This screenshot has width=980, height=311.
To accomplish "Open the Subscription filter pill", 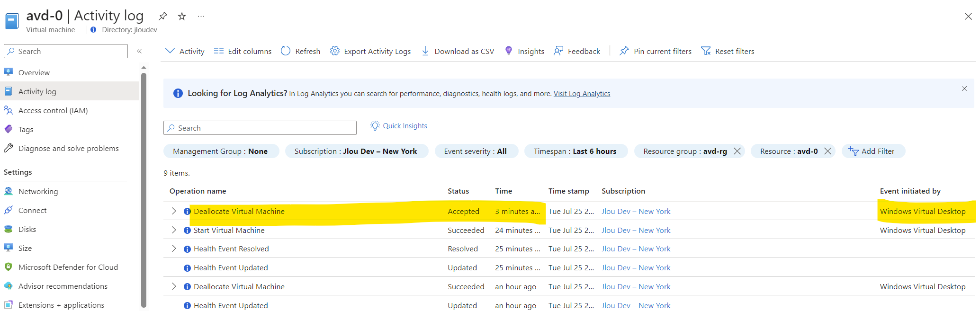I will 356,151.
